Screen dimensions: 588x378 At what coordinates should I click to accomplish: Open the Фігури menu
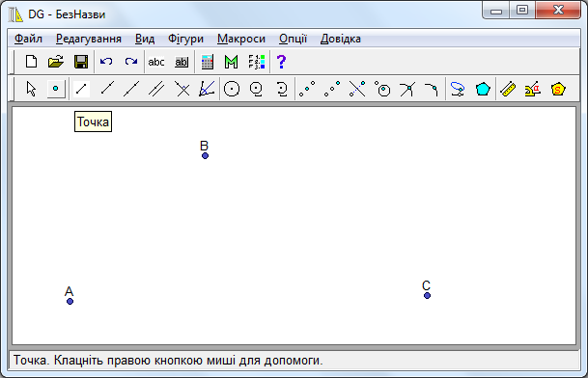(x=185, y=39)
